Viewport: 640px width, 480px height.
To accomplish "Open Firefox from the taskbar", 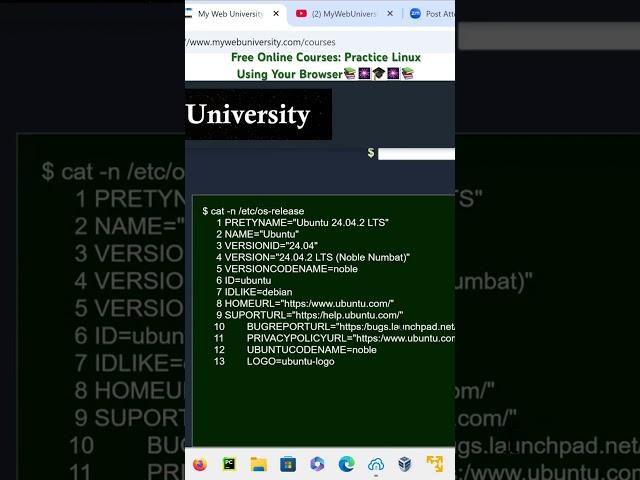I will (x=200, y=464).
